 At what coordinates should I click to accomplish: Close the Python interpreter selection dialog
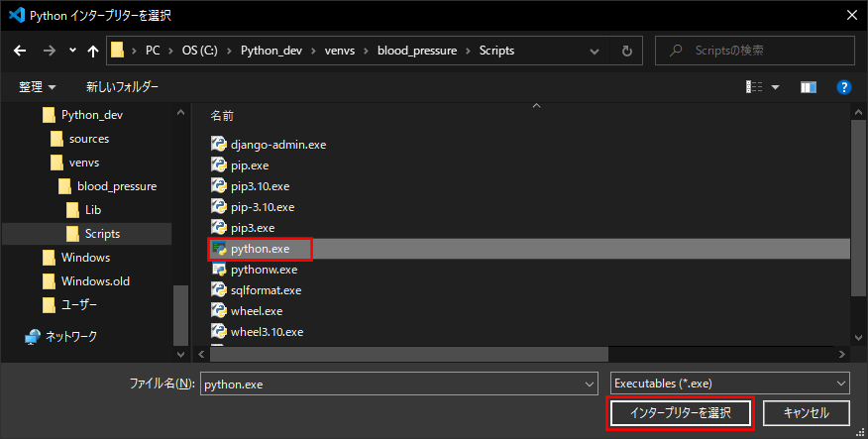[852, 15]
